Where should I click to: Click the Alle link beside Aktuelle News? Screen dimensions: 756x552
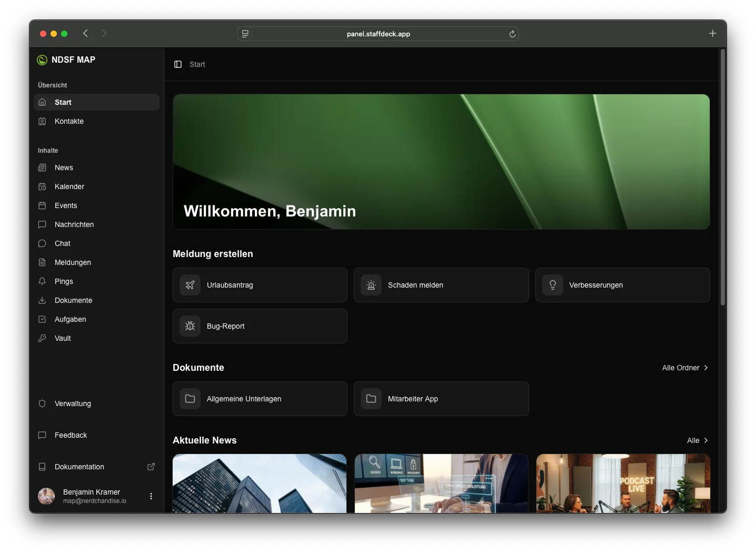(698, 440)
